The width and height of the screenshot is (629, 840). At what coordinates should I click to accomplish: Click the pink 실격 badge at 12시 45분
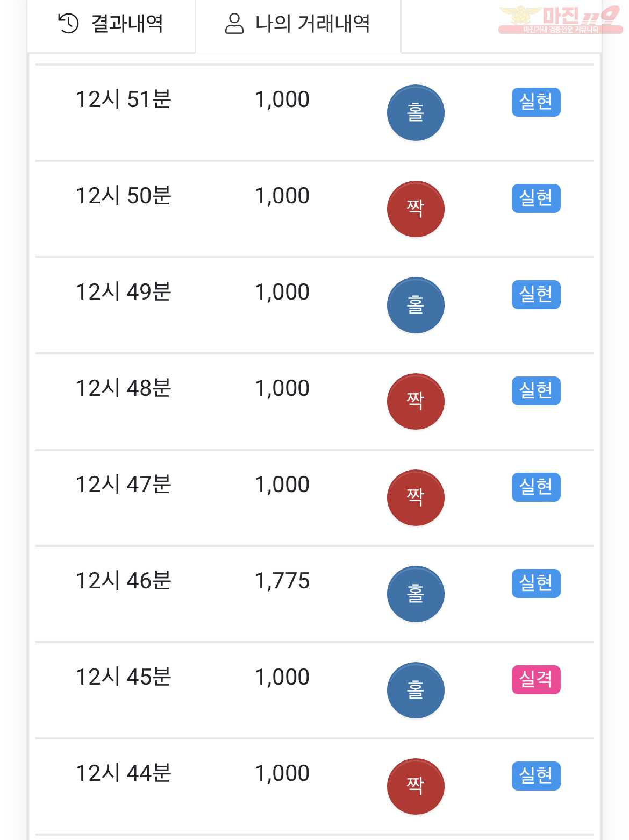click(536, 680)
